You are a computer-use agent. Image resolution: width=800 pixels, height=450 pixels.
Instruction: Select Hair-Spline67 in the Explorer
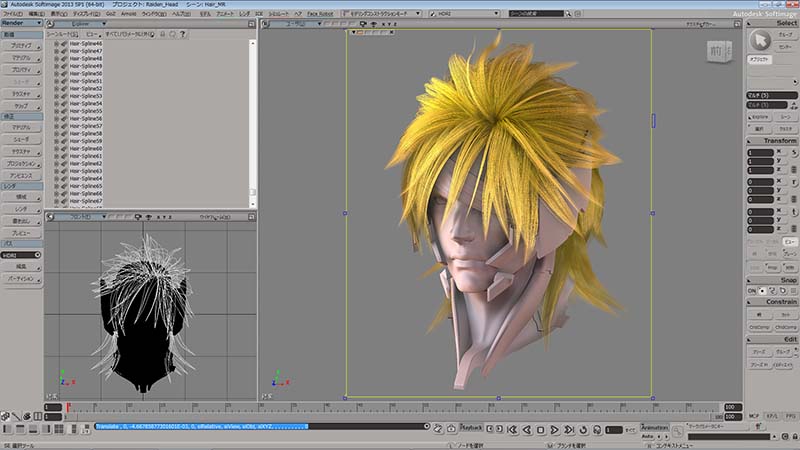(86, 201)
